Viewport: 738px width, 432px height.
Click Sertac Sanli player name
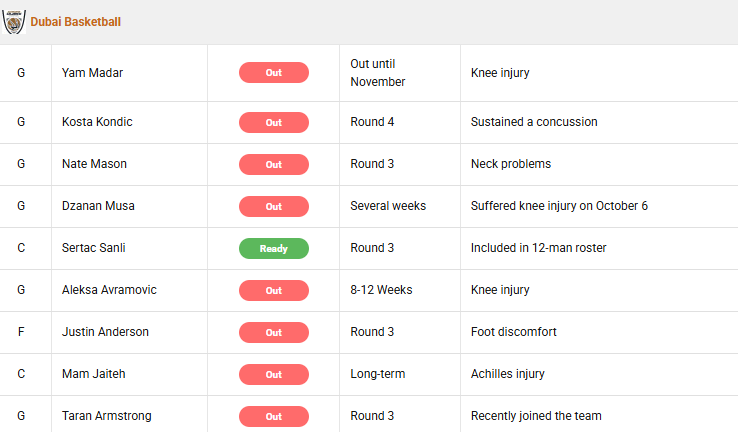[96, 248]
